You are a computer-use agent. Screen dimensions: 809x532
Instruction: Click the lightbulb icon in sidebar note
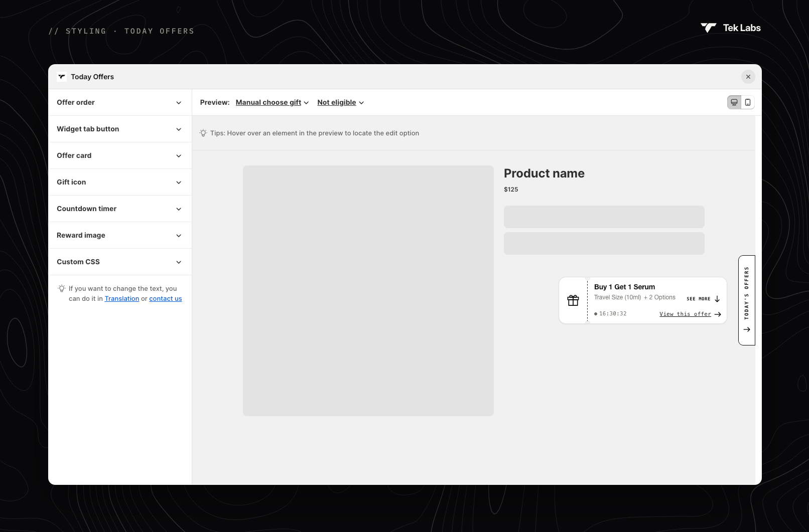[62, 288]
